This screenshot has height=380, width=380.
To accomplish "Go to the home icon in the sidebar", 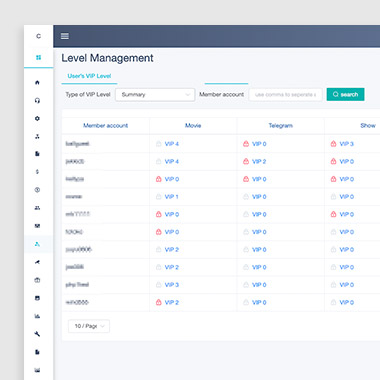I will point(37,82).
